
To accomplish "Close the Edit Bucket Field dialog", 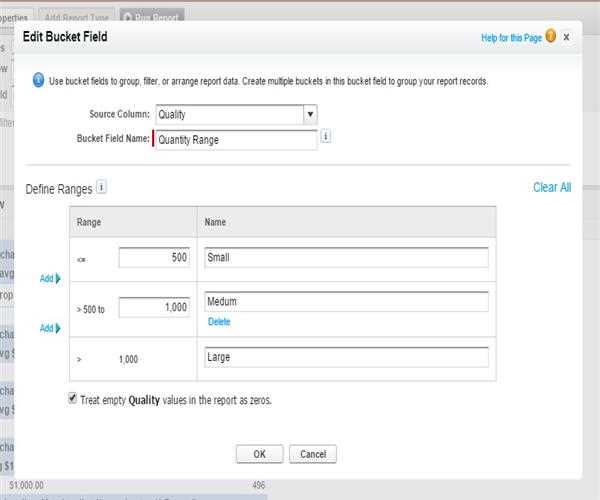I will click(x=566, y=37).
